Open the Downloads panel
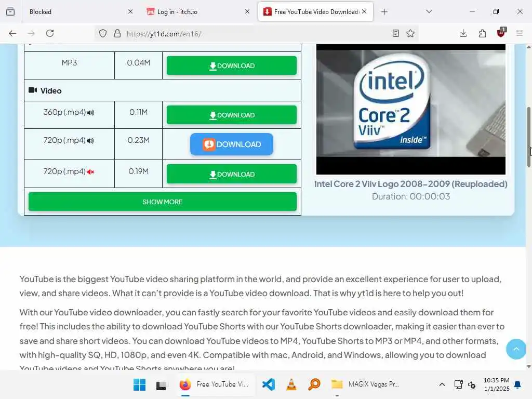 coord(463,33)
